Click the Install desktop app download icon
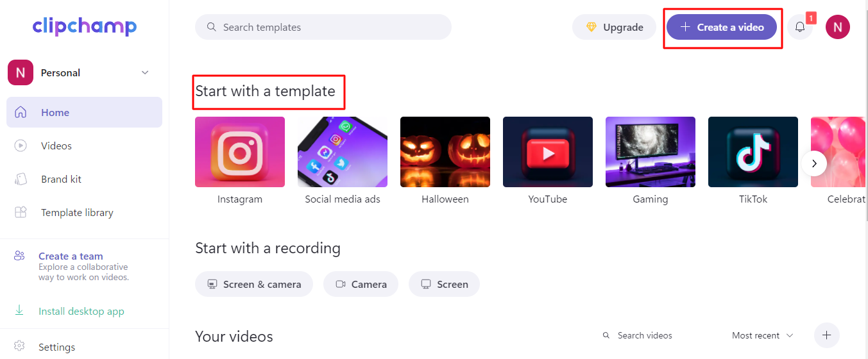This screenshot has width=868, height=359. click(x=19, y=310)
